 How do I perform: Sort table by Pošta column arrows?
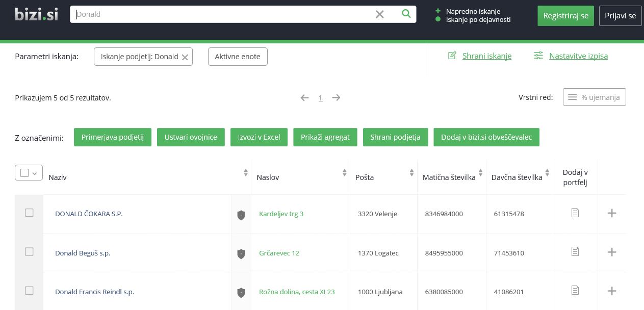412,173
